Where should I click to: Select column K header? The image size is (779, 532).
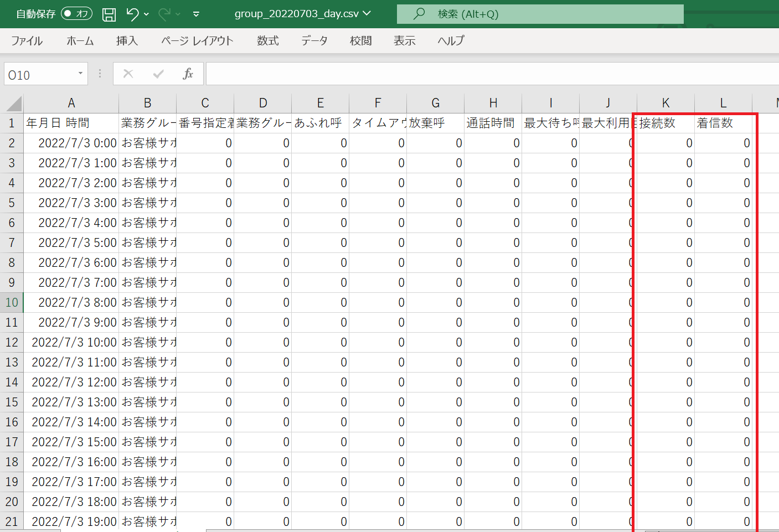click(x=666, y=103)
